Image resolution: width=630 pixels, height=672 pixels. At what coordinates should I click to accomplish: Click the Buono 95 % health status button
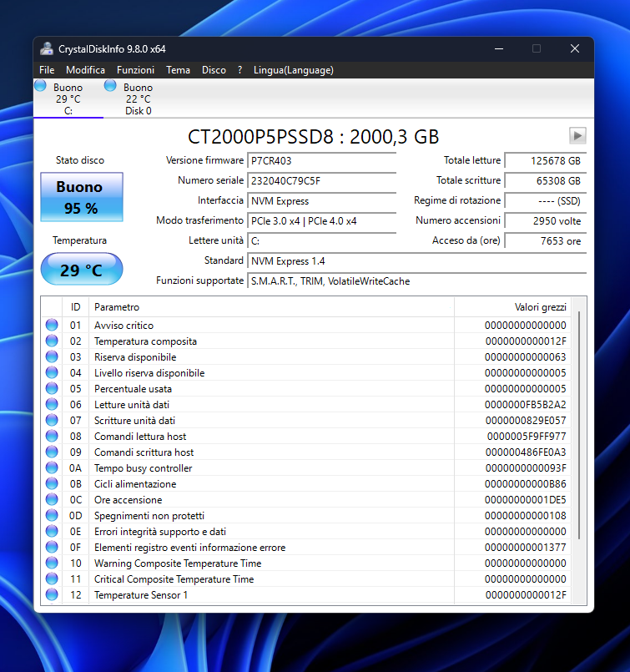(x=82, y=197)
